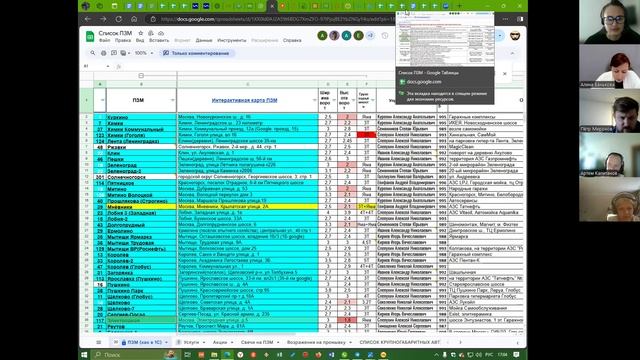Open version history clock icon
Viewport: 640px width, 360px height.
[x=384, y=36]
